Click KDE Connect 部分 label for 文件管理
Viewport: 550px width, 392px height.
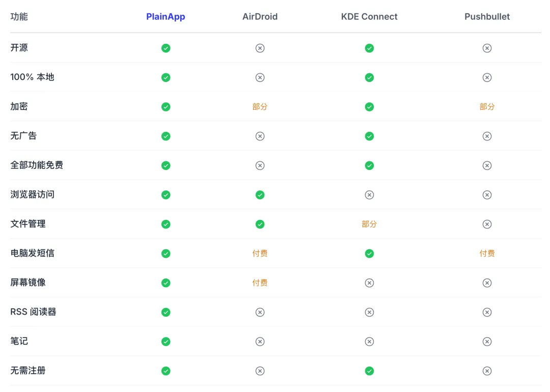[369, 224]
